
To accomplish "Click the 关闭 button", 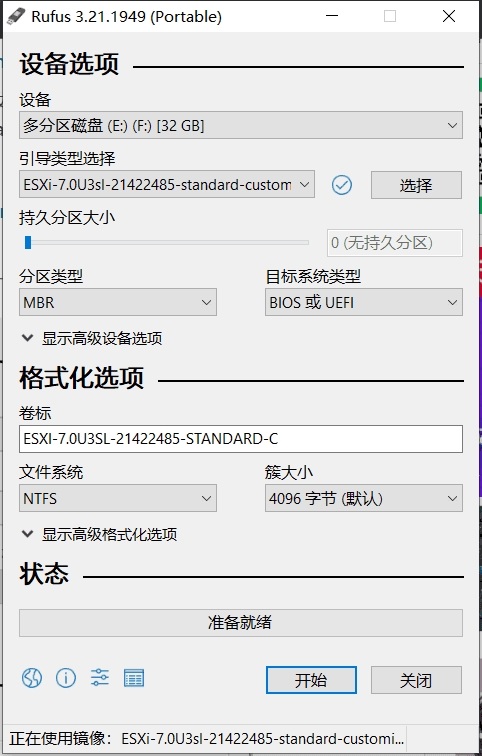I will click(416, 680).
